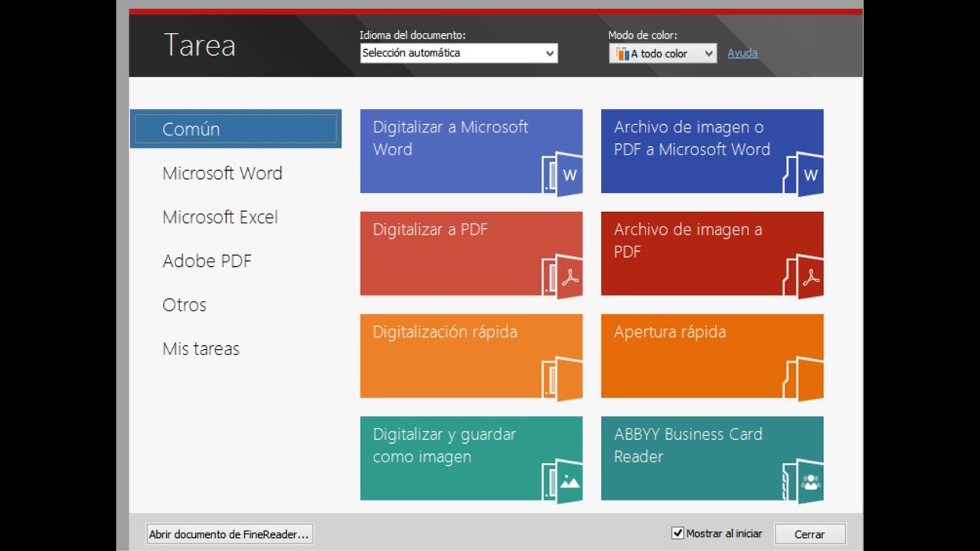This screenshot has width=980, height=551.
Task: Select the Común category
Action: [x=236, y=129]
